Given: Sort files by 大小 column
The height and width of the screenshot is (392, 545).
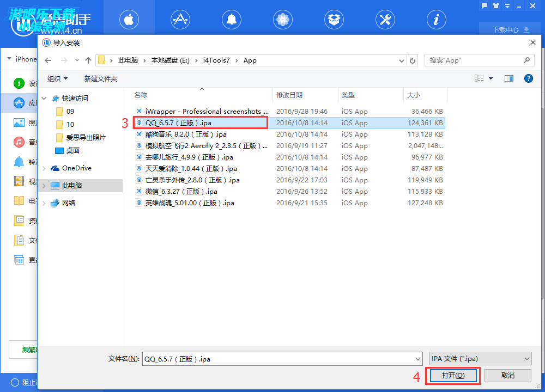Looking at the screenshot, I should point(425,95).
